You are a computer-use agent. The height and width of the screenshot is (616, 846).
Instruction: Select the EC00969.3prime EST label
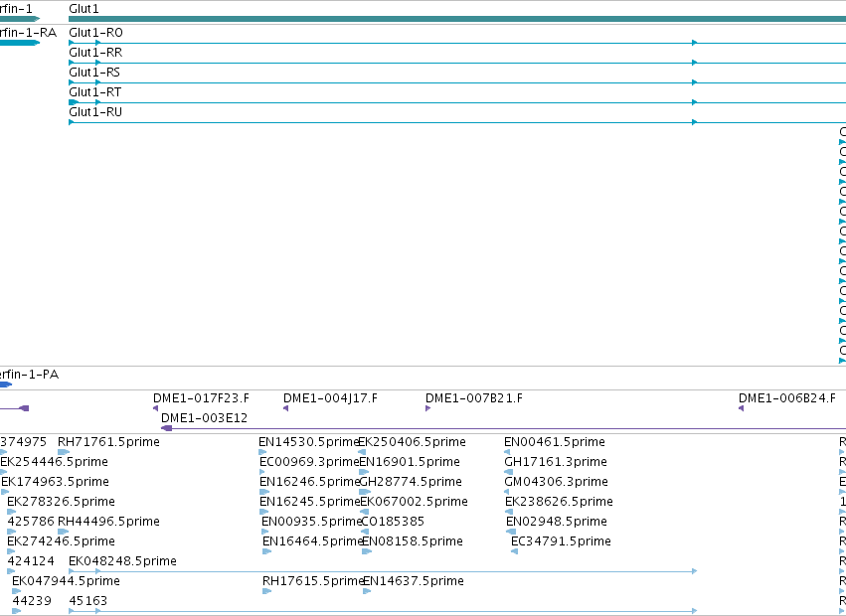coord(309,462)
